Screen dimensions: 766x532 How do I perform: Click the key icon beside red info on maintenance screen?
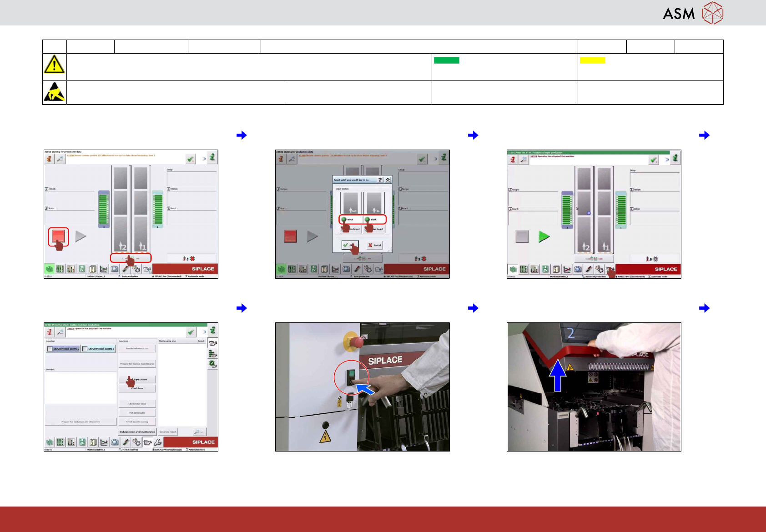click(x=60, y=332)
